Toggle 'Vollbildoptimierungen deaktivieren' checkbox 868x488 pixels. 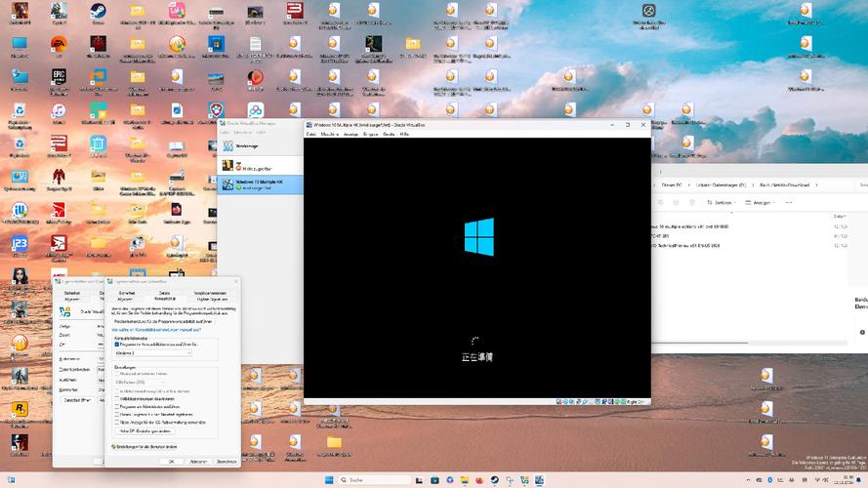click(x=117, y=398)
